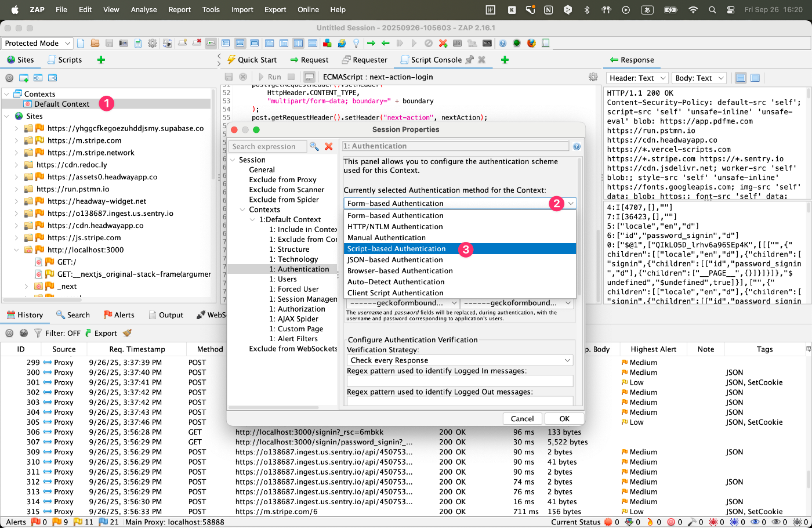812x528 pixels.
Task: Open the Header: Text dropdown
Action: 637,78
